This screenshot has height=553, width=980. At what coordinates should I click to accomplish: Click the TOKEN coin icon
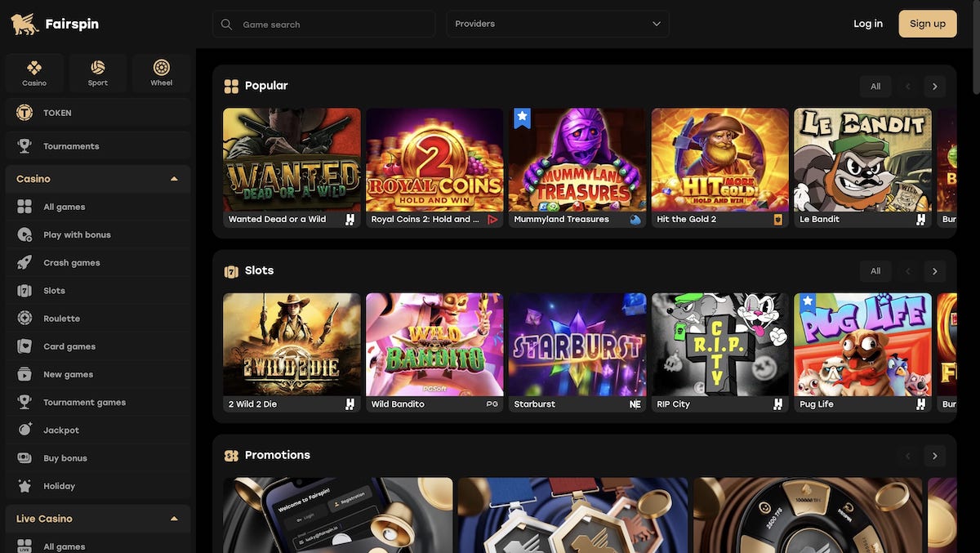point(24,113)
